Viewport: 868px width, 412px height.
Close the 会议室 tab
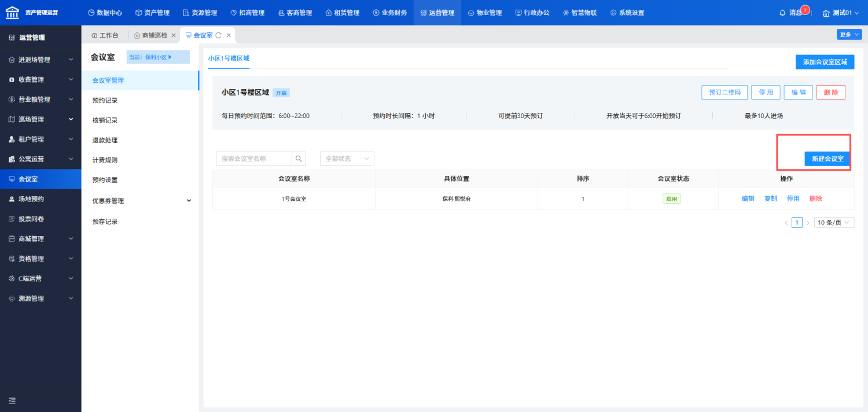click(229, 35)
